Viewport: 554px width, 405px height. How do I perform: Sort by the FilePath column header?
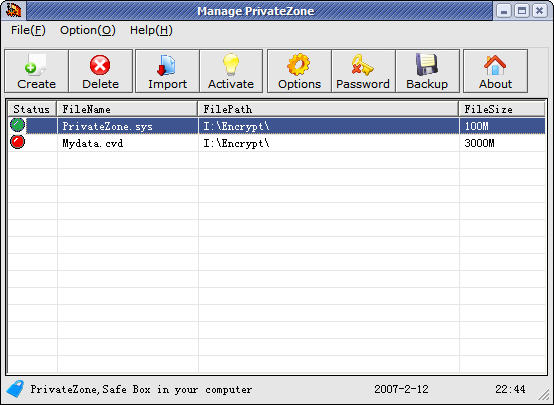(328, 109)
